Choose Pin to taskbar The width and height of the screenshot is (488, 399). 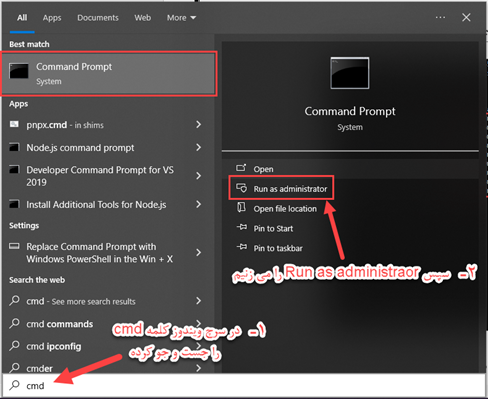pyautogui.click(x=278, y=248)
